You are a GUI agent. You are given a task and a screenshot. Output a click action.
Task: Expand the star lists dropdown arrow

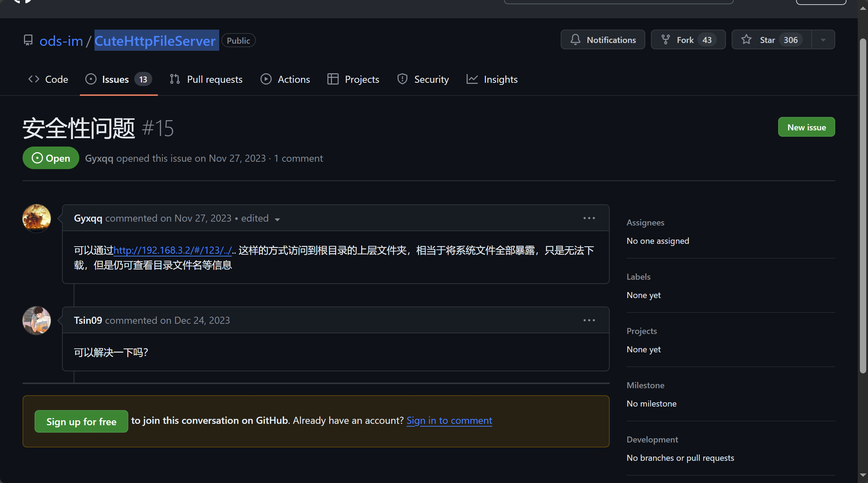pyautogui.click(x=823, y=40)
